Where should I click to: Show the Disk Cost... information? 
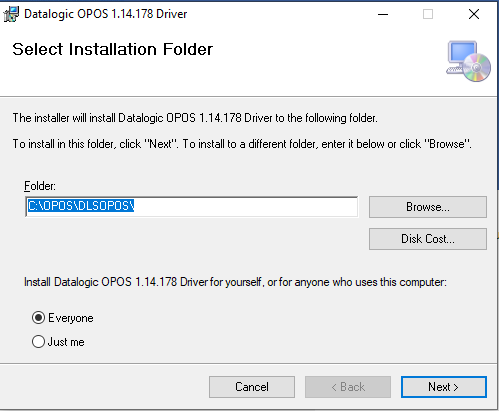click(x=428, y=239)
